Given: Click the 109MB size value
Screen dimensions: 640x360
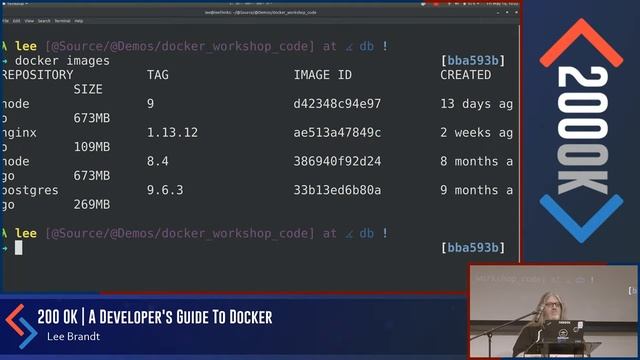Looking at the screenshot, I should (x=91, y=147).
